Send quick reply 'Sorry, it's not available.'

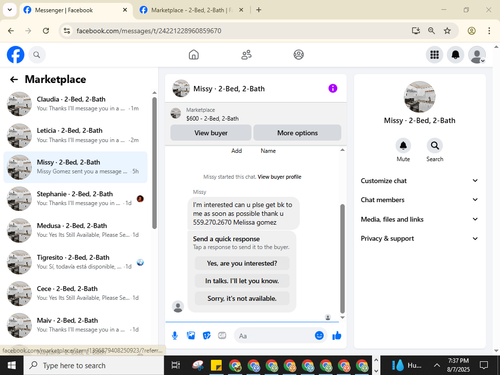click(242, 298)
